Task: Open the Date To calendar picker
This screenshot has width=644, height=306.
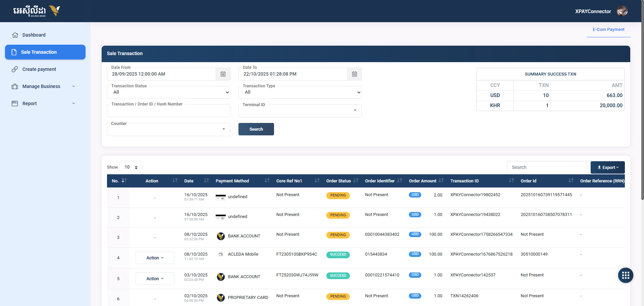Action: [354, 74]
